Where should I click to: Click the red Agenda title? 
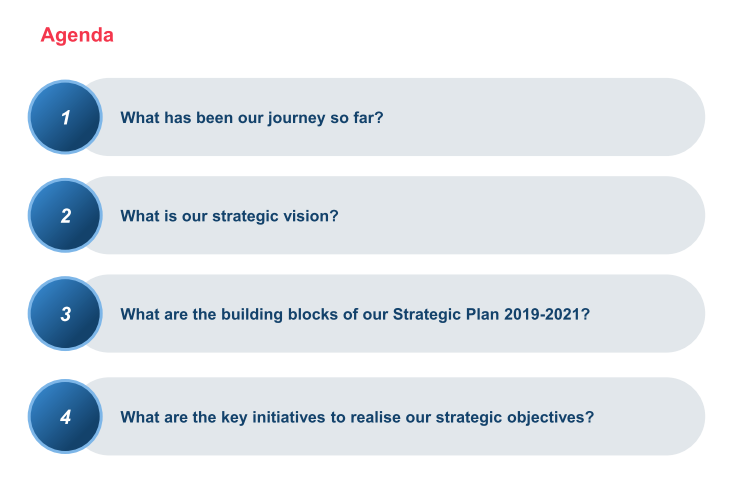[77, 35]
